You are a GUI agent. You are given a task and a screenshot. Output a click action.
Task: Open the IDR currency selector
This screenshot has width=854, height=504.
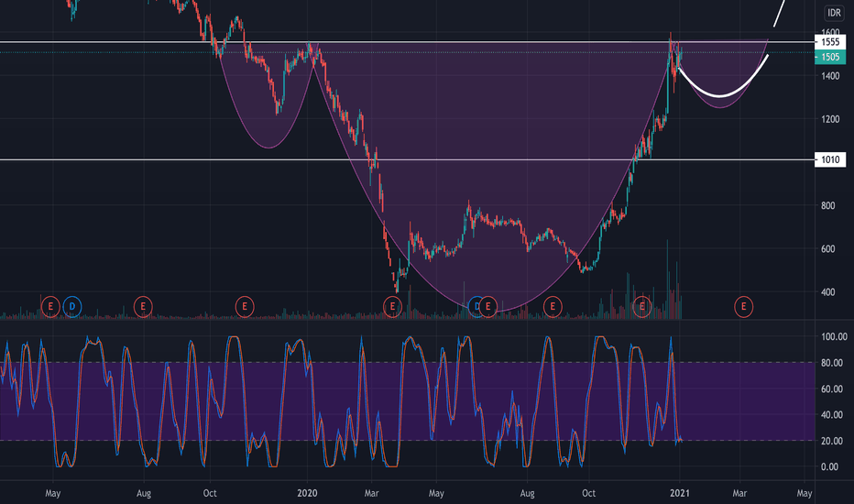[834, 13]
